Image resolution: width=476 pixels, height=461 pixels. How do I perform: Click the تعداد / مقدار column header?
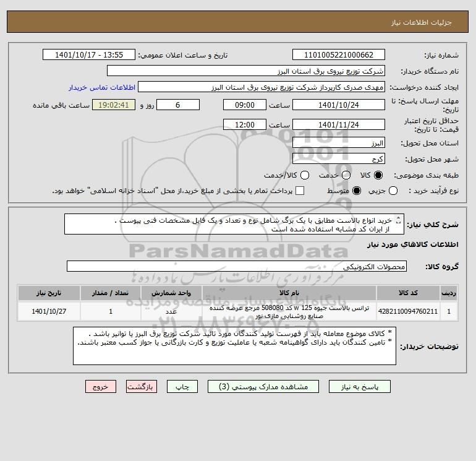[111, 293]
